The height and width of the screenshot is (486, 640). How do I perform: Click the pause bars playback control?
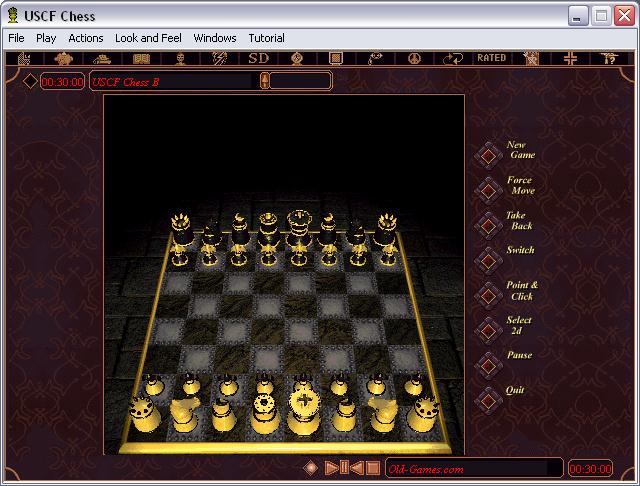pyautogui.click(x=344, y=468)
